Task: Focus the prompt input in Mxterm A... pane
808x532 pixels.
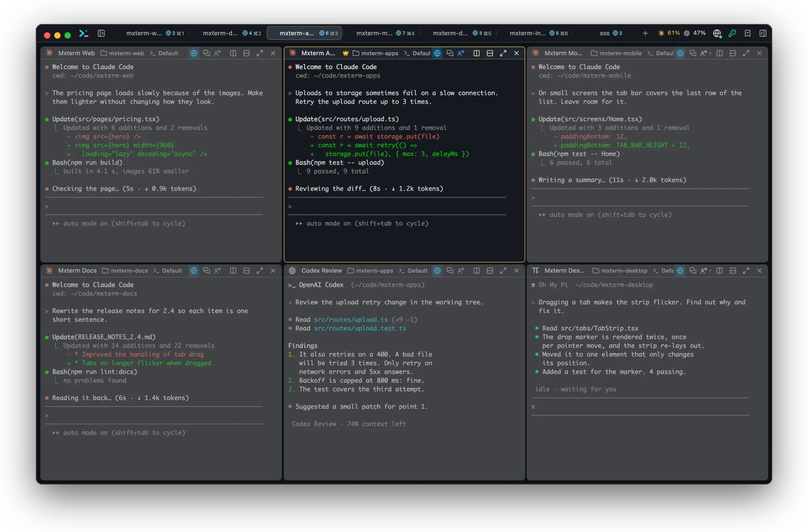Action: click(x=397, y=206)
